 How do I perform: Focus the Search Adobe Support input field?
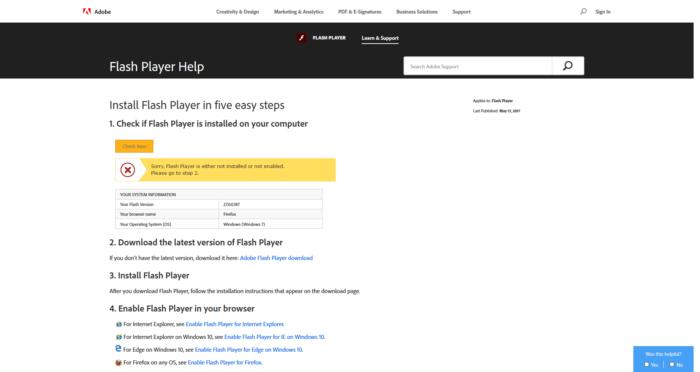click(478, 66)
